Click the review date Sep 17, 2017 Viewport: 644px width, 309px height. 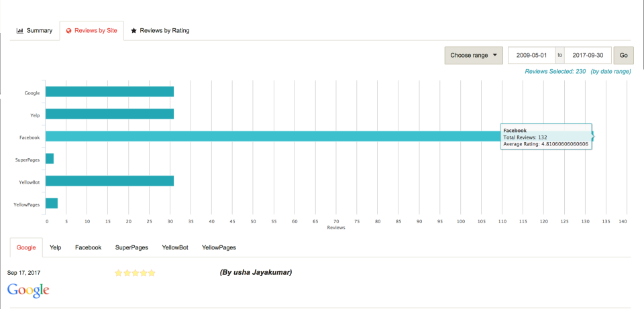click(x=24, y=273)
